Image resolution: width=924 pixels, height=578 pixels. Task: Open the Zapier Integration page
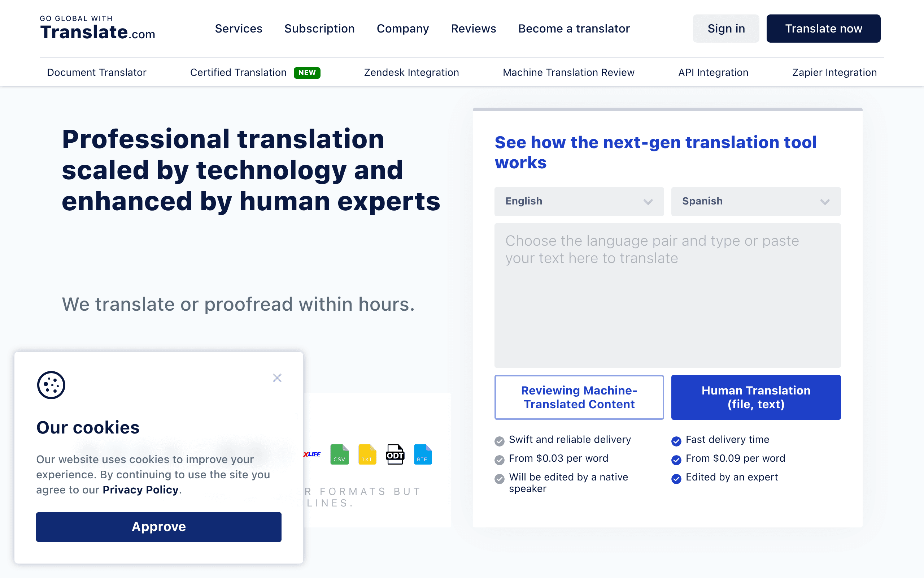834,72
